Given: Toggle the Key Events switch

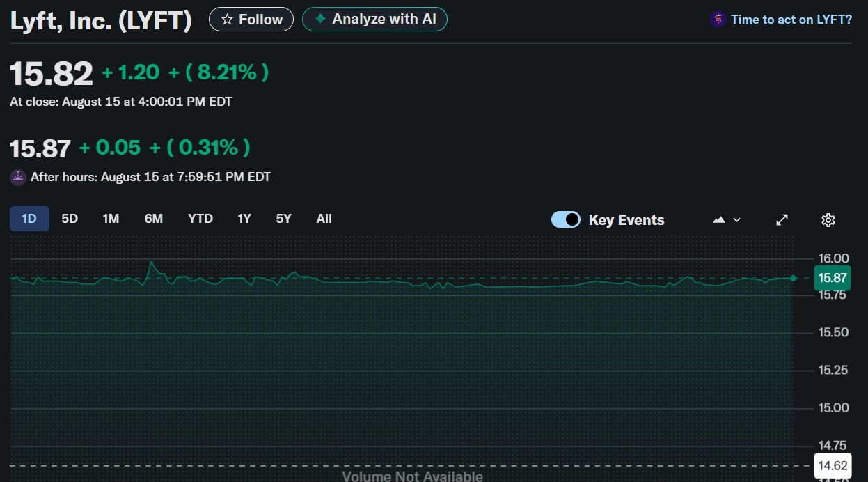Looking at the screenshot, I should coord(566,219).
